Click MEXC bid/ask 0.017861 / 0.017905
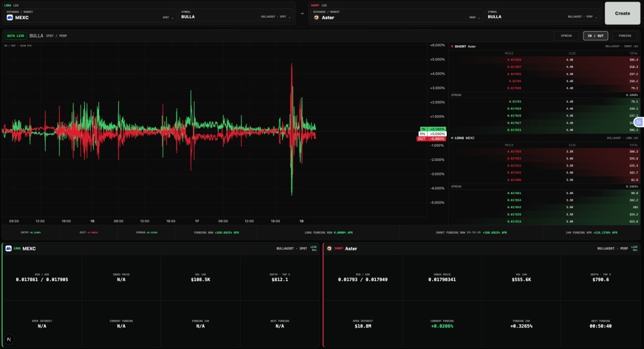This screenshot has width=644, height=349. (x=42, y=279)
